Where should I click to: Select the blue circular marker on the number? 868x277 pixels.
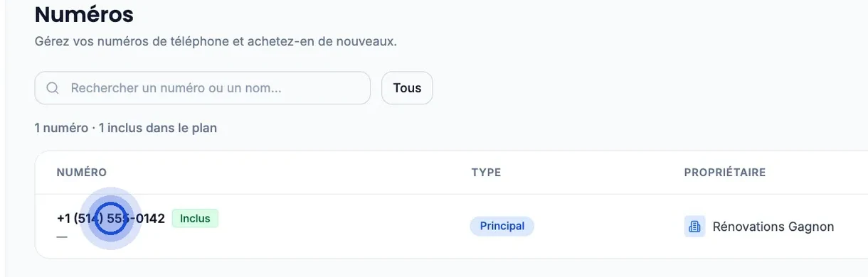tap(110, 219)
